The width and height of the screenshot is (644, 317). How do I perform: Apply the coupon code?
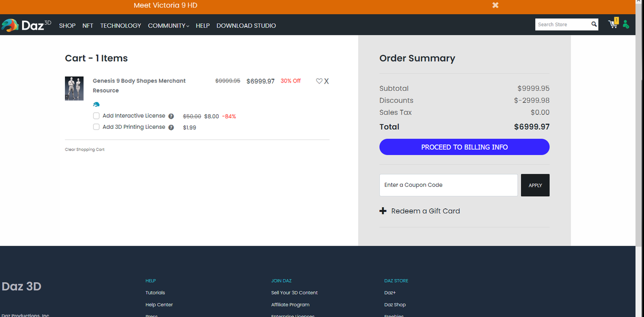coord(535,185)
